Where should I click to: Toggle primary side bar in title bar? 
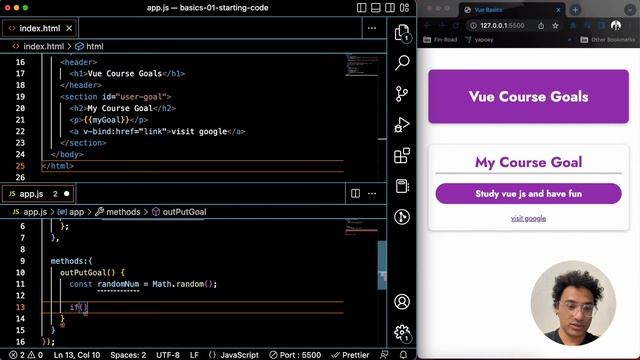[362, 8]
